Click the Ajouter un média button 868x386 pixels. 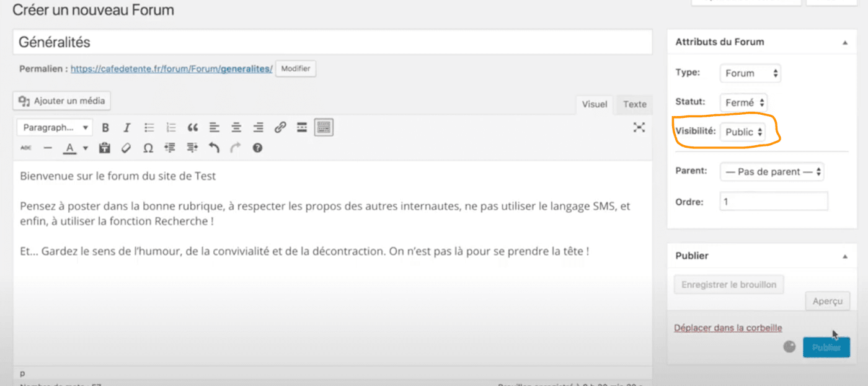pos(62,101)
